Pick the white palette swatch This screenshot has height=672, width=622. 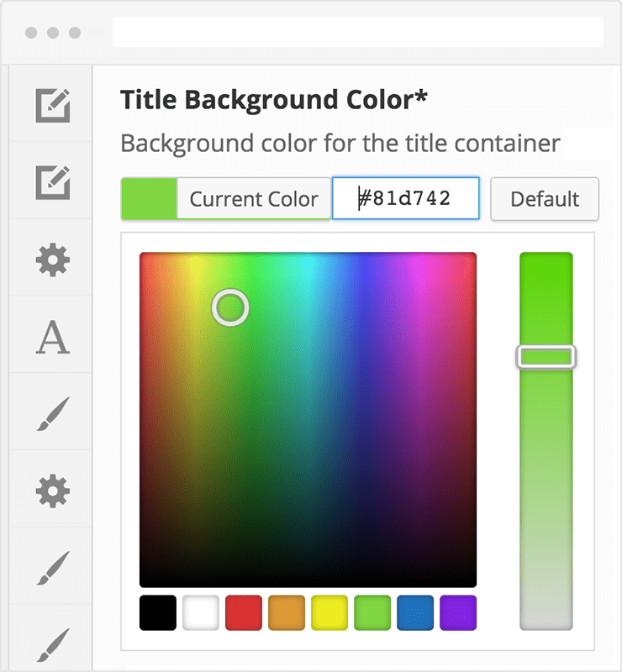pyautogui.click(x=201, y=612)
